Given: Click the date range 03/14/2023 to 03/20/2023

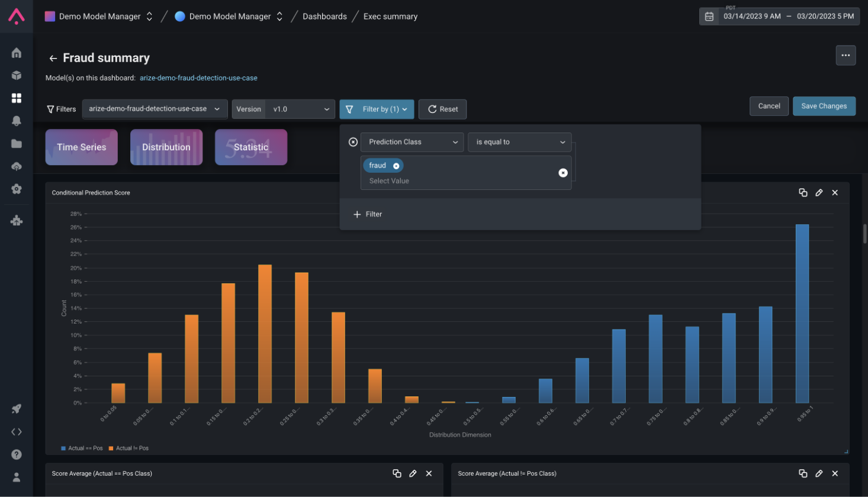Looking at the screenshot, I should pyautogui.click(x=789, y=17).
